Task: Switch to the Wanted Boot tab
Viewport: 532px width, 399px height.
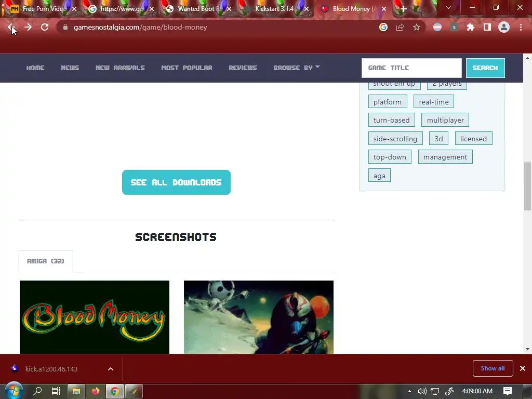Action: tap(197, 9)
